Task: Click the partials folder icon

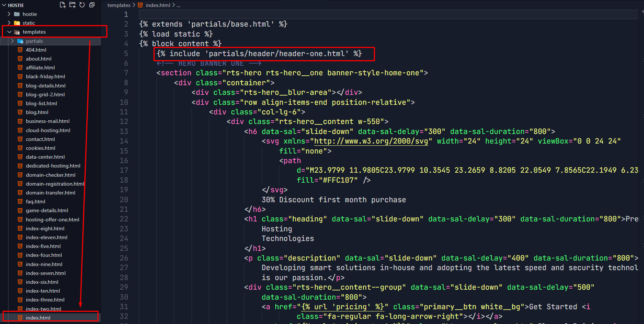Action: coord(20,41)
